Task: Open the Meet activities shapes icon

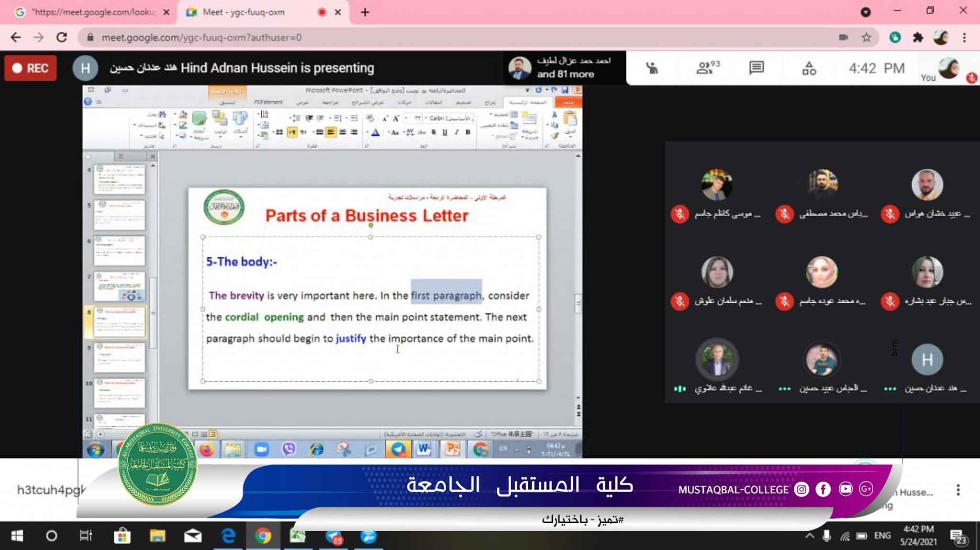Action: [x=809, y=69]
